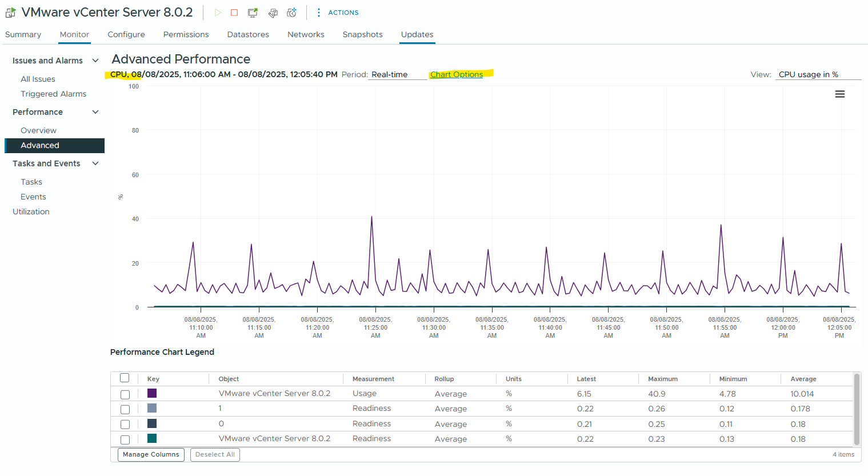The height and width of the screenshot is (476, 868).
Task: Sort by the Minimum column header
Action: pyautogui.click(x=733, y=379)
